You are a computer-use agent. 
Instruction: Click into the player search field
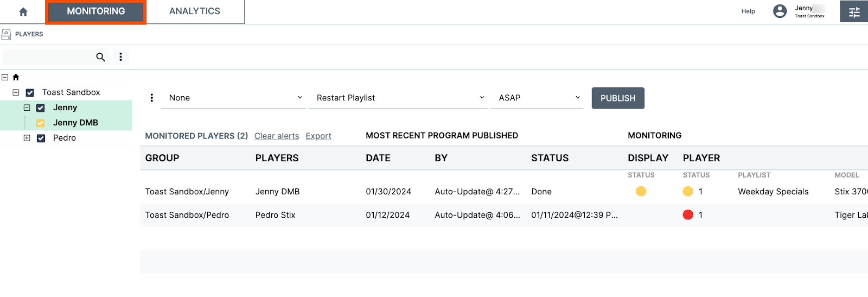pyautogui.click(x=48, y=57)
